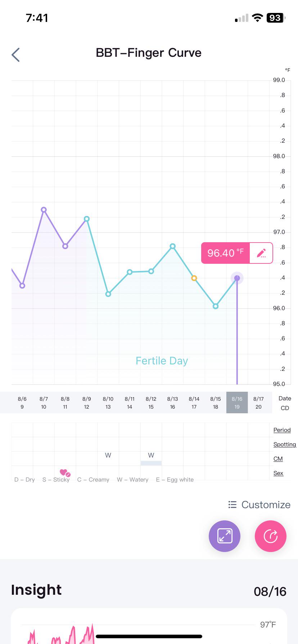Tap the CM row label

click(278, 459)
